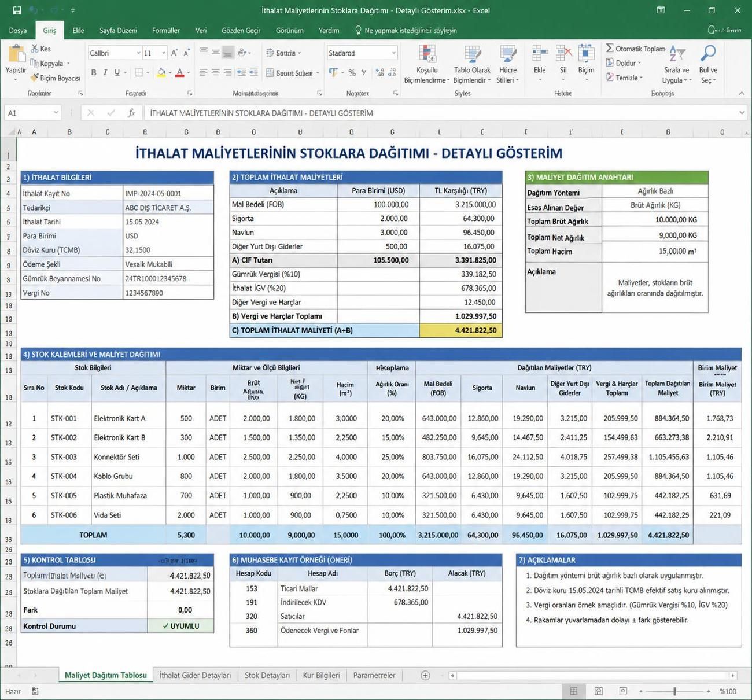Click the Kes scissors icon
Screen dimensions: 752x700
tap(35, 49)
